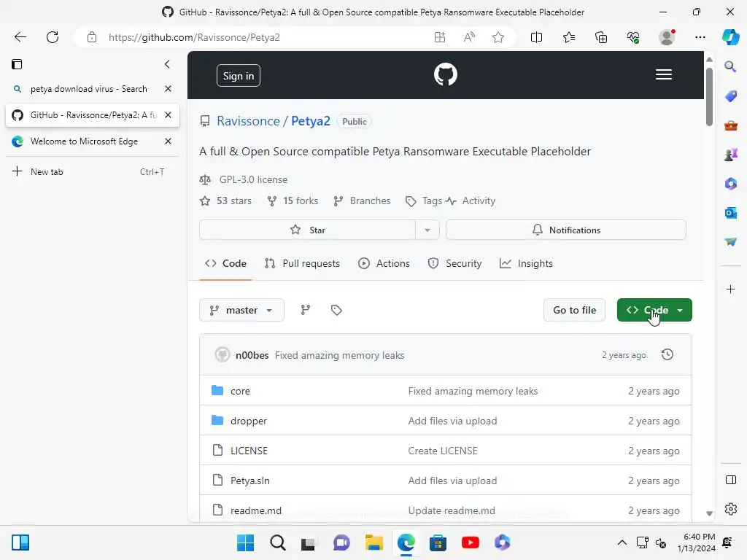The width and height of the screenshot is (747, 560).
Task: Open Outlook in the Edge sidebar
Action: point(730,213)
